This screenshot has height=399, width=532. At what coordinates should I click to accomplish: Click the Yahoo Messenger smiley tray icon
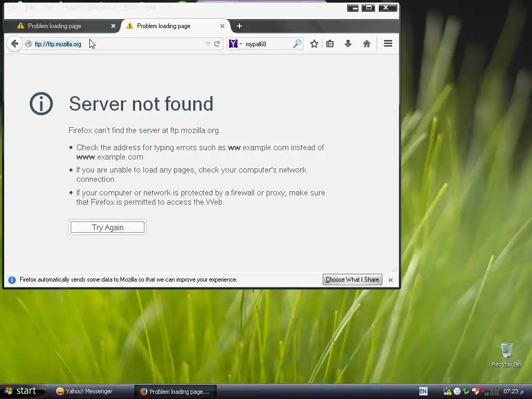(x=457, y=392)
